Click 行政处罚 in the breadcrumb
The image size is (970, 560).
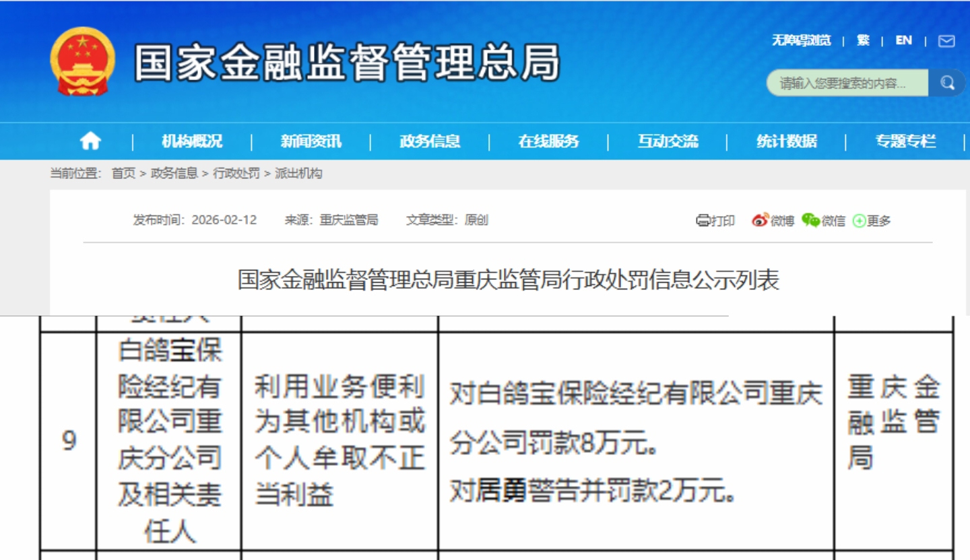pyautogui.click(x=236, y=174)
